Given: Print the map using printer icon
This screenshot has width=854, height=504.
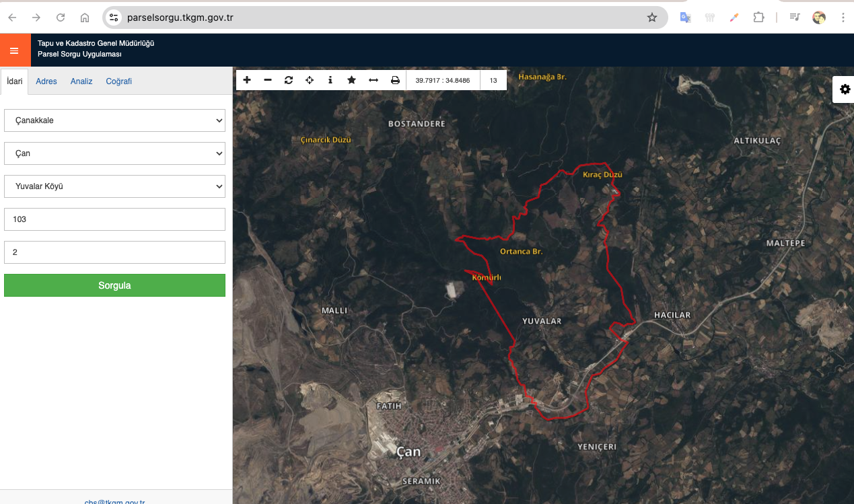Looking at the screenshot, I should click(x=395, y=80).
